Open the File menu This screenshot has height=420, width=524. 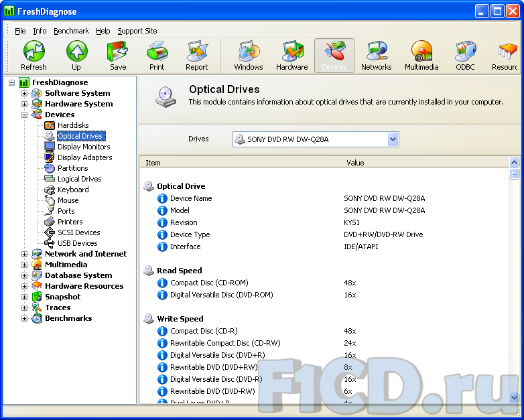click(x=20, y=31)
